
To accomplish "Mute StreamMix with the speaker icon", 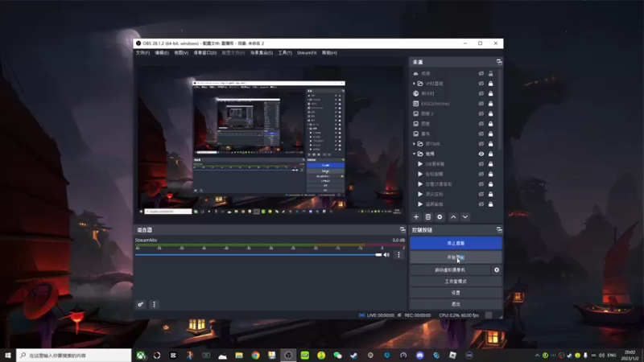I will coord(386,255).
